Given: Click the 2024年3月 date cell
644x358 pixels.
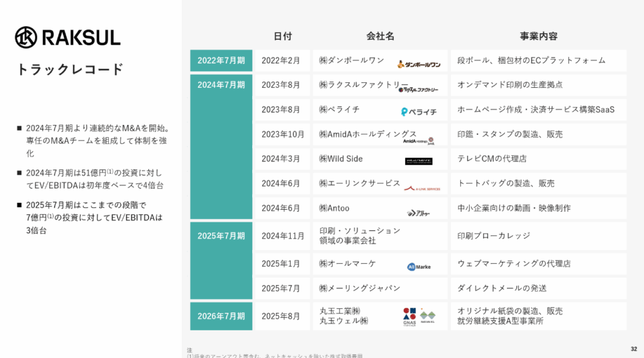Looking at the screenshot, I should coord(282,159).
